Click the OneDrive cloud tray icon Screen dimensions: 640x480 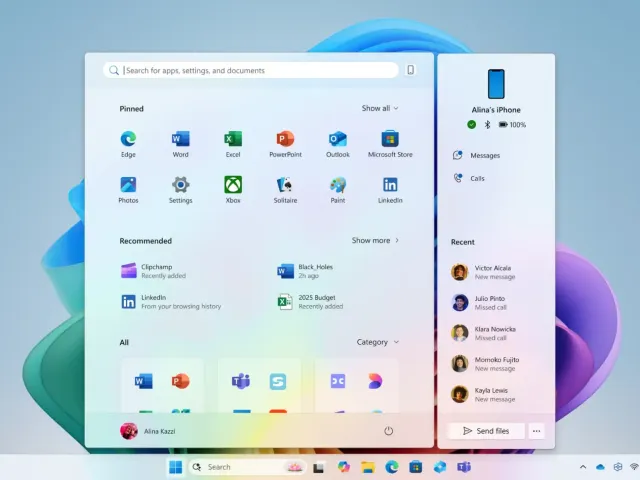[600, 467]
